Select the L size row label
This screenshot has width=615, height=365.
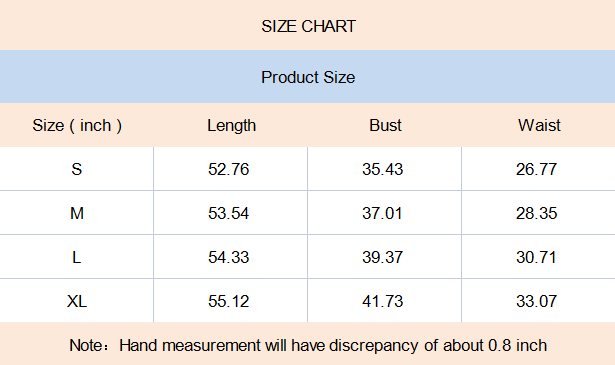coord(77,257)
